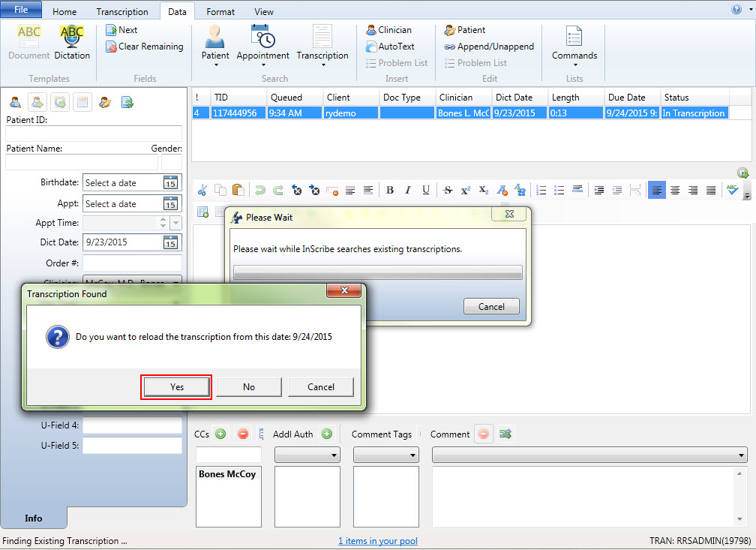Toggle underline formatting in editor toolbar
The height and width of the screenshot is (550, 756).
(x=426, y=191)
